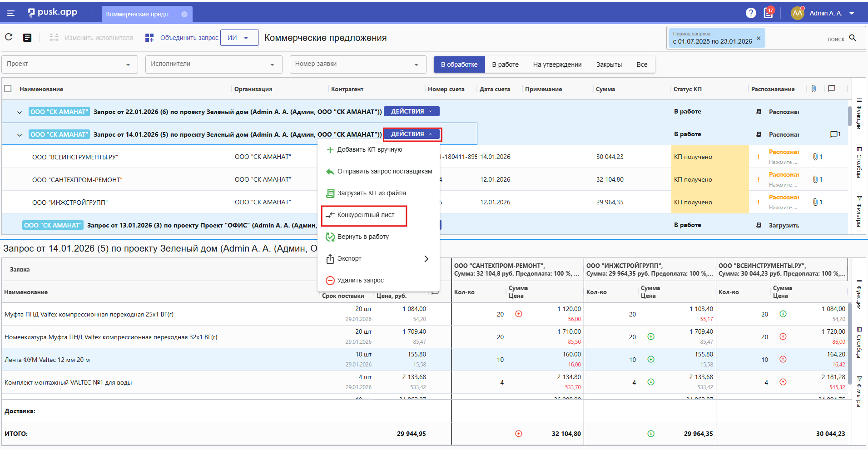Click the refresh icon in the toolbar
The image size is (868, 450).
point(9,37)
